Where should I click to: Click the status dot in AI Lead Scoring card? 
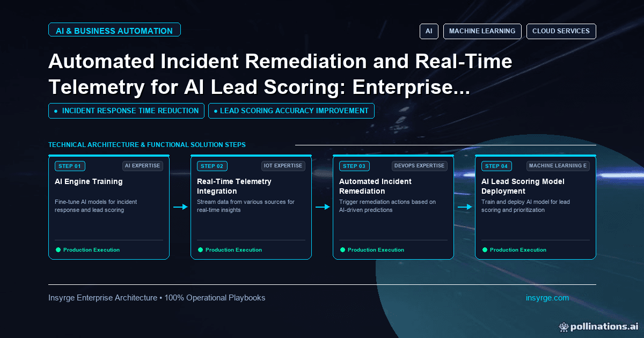[485, 249]
